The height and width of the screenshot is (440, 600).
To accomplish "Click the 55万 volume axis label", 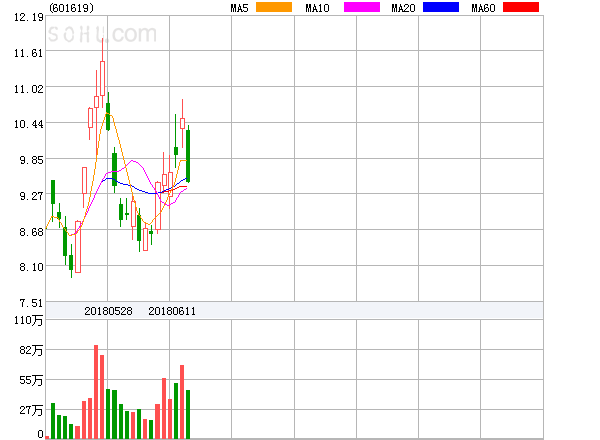I will click(31, 380).
